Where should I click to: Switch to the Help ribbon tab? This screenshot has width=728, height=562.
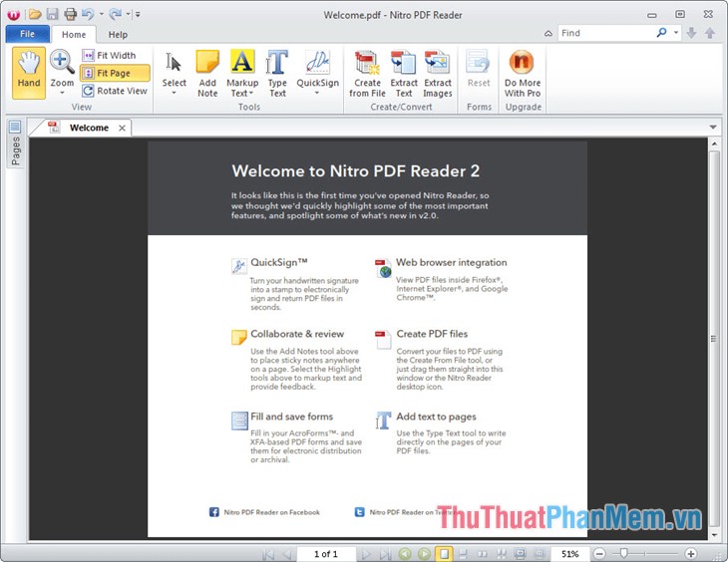[x=118, y=34]
